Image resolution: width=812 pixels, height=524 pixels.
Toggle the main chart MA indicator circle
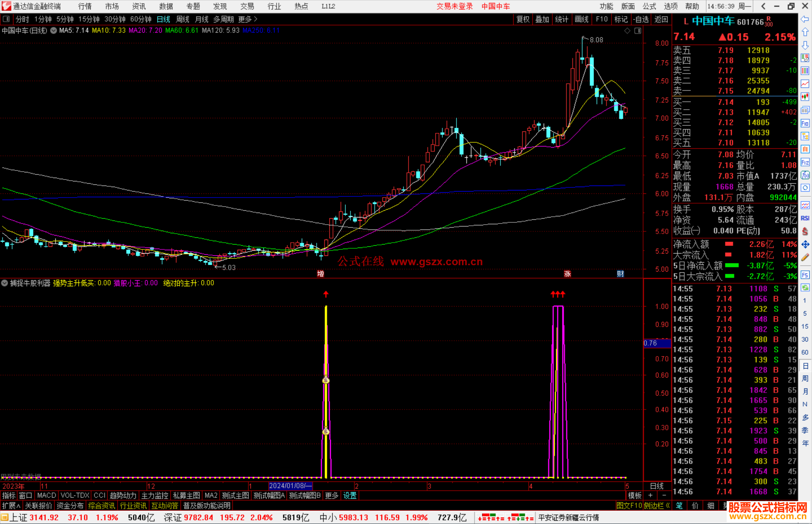pos(54,30)
